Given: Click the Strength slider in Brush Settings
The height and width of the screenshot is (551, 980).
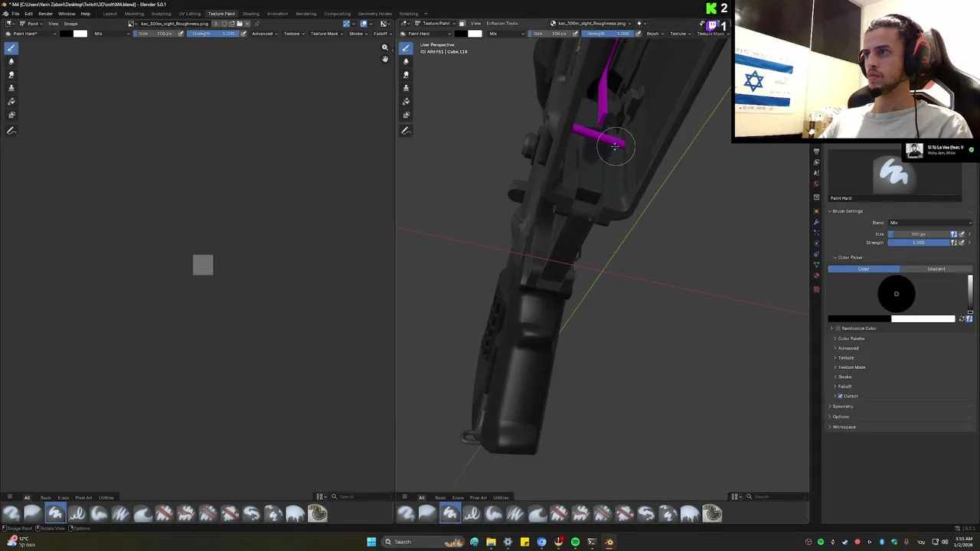Looking at the screenshot, I should click(x=918, y=243).
